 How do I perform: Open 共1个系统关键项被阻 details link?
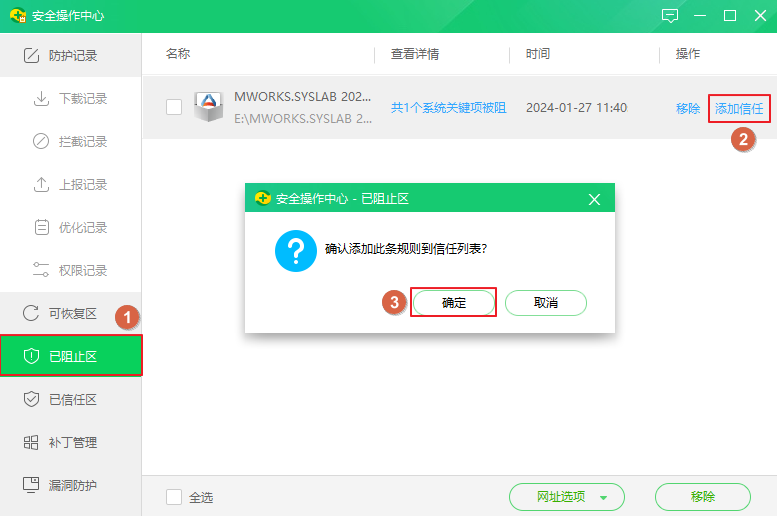click(x=448, y=108)
